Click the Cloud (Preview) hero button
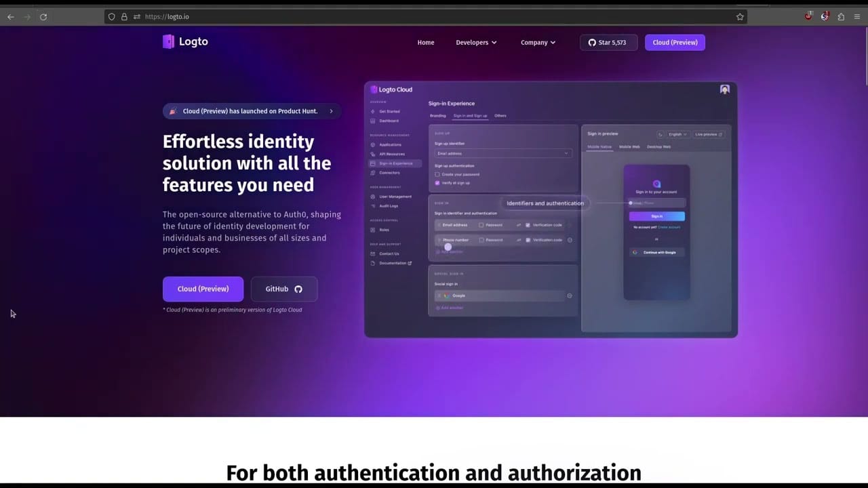 coord(203,289)
